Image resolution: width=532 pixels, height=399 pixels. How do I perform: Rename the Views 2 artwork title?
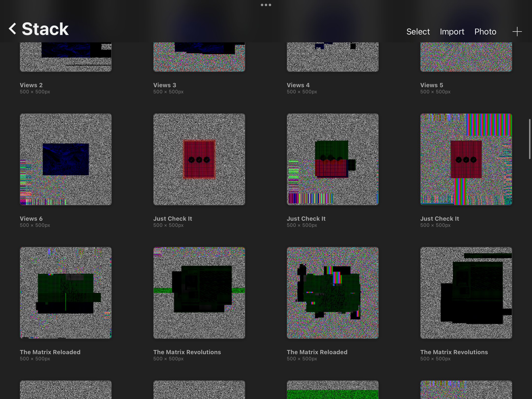[x=31, y=85]
